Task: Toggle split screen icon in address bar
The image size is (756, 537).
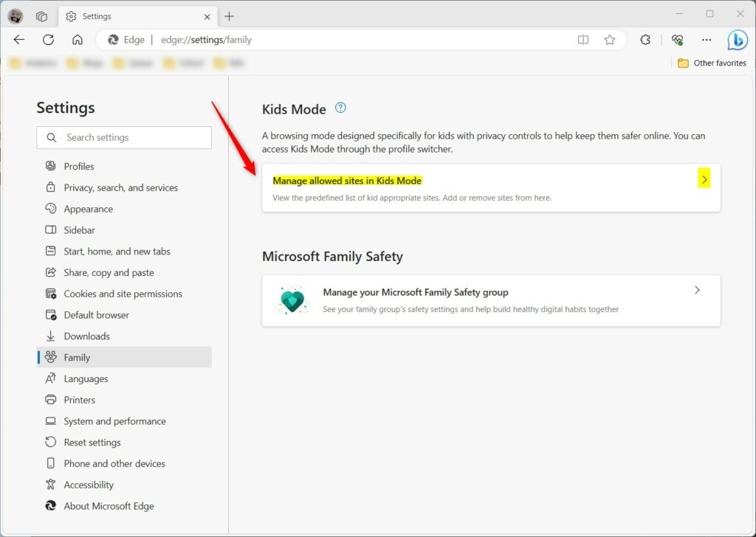Action: [583, 40]
